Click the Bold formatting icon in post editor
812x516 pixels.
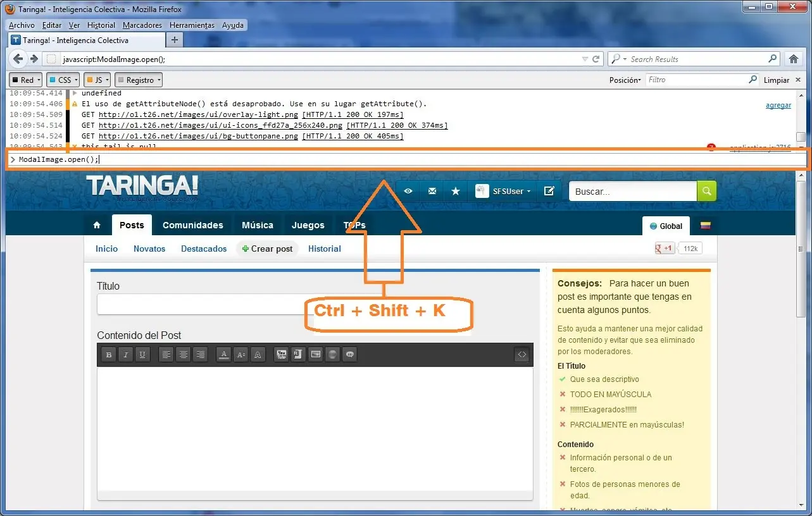point(109,355)
